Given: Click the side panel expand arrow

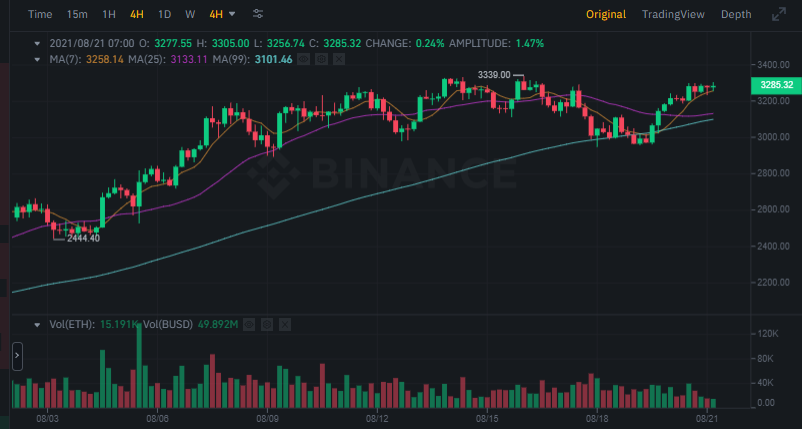Looking at the screenshot, I should (x=17, y=355).
